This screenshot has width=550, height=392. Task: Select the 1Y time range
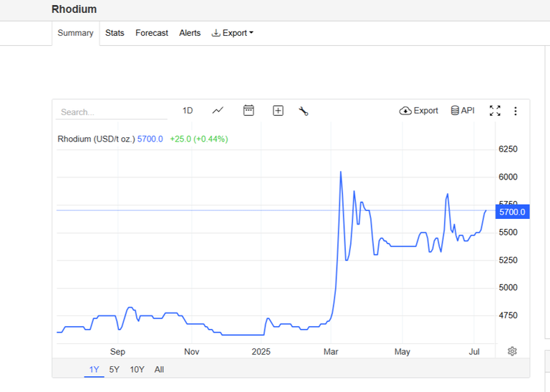point(94,369)
